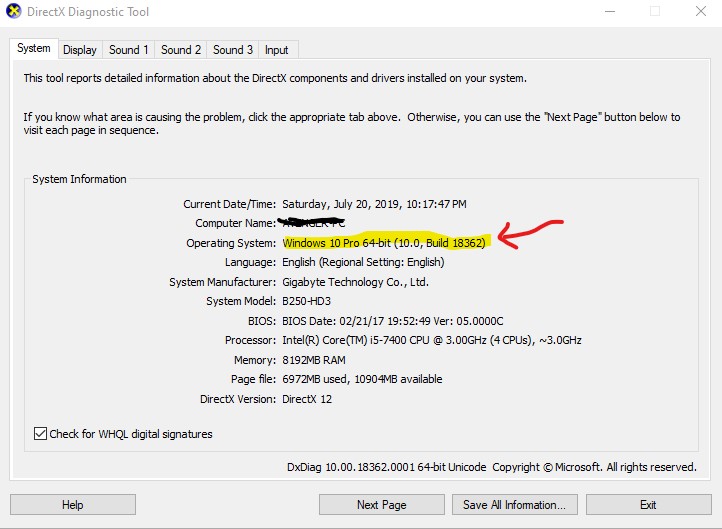Click Save All Information button
Image resolution: width=722 pixels, height=529 pixels.
point(514,505)
